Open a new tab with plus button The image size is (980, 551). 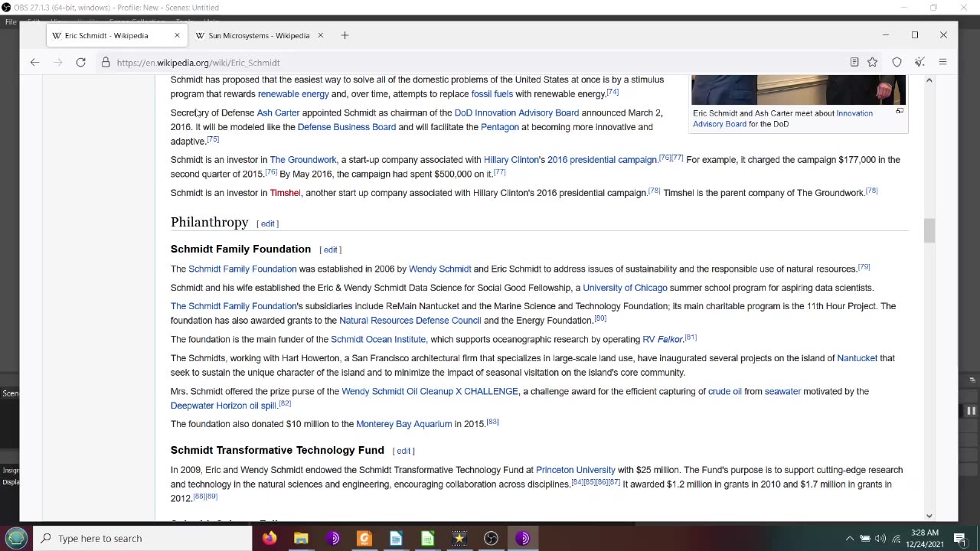[x=345, y=35]
